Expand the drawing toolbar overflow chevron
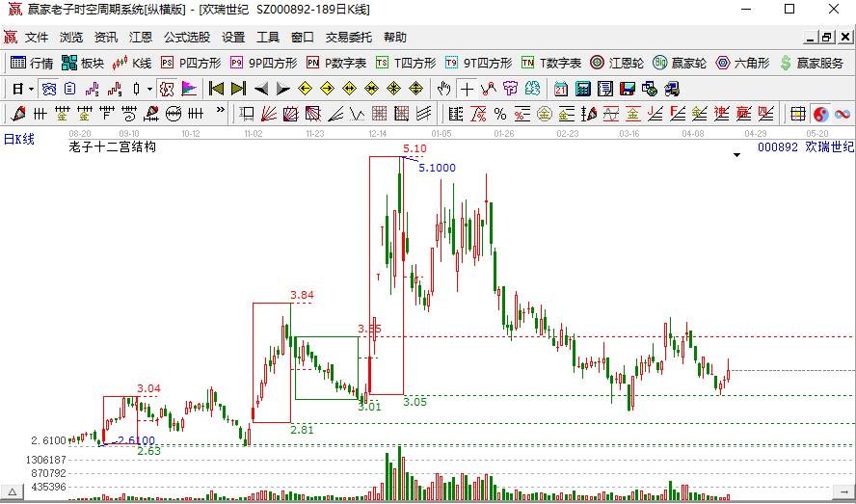 (x=220, y=110)
